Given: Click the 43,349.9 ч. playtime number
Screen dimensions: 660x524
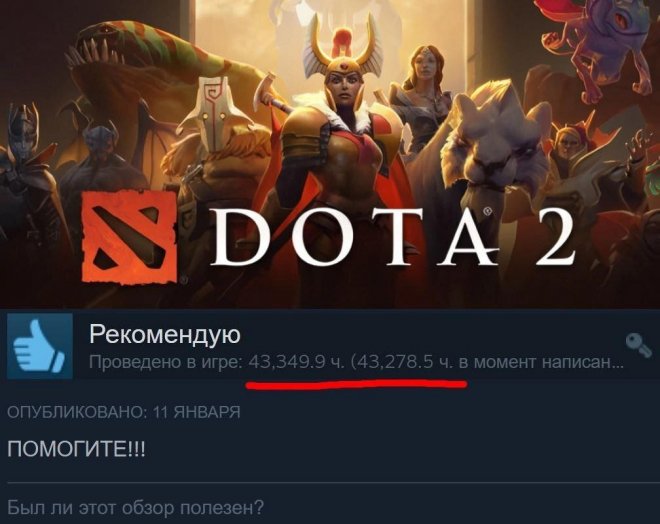Looking at the screenshot, I should click(296, 362).
